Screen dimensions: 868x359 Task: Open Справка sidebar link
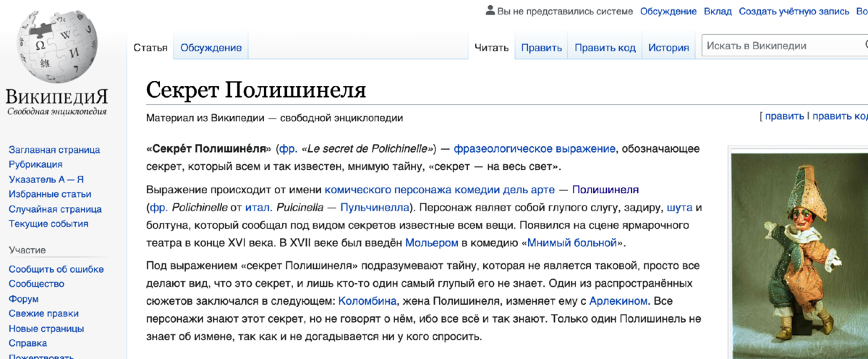pos(27,343)
